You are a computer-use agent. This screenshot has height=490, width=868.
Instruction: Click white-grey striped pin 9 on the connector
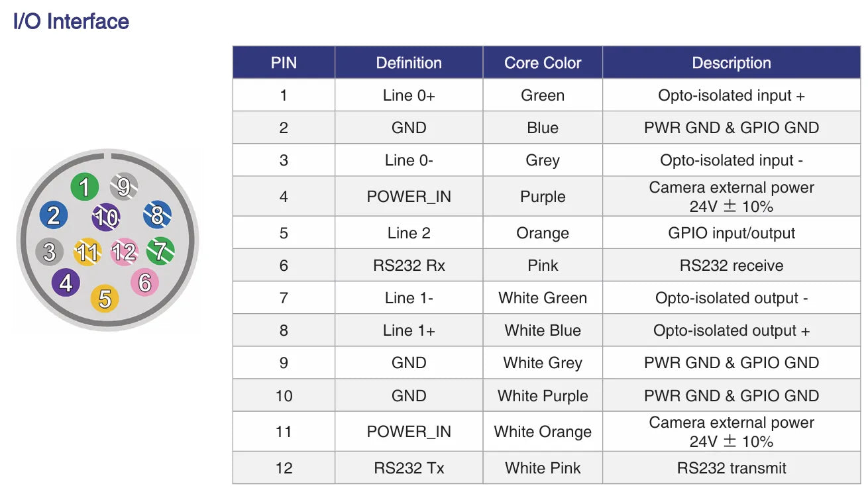coord(123,187)
